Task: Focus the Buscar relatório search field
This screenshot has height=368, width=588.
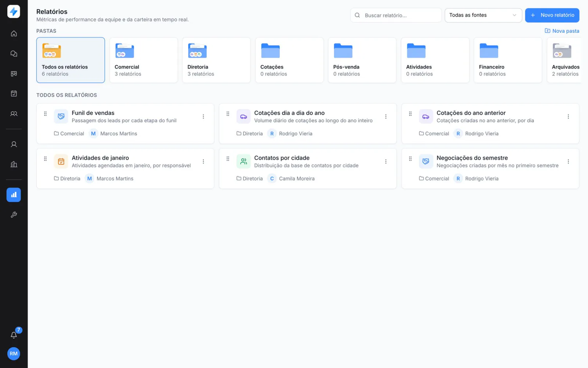Action: pos(396,15)
